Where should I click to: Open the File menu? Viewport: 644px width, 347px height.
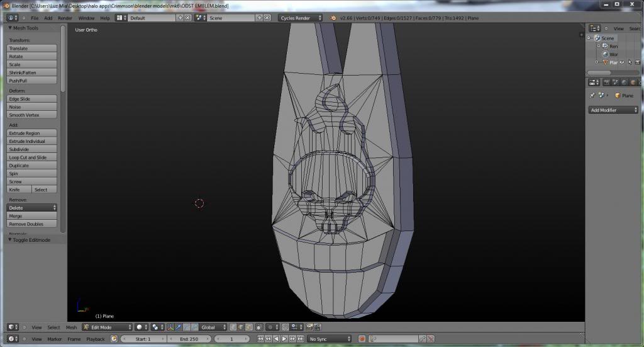coord(35,18)
